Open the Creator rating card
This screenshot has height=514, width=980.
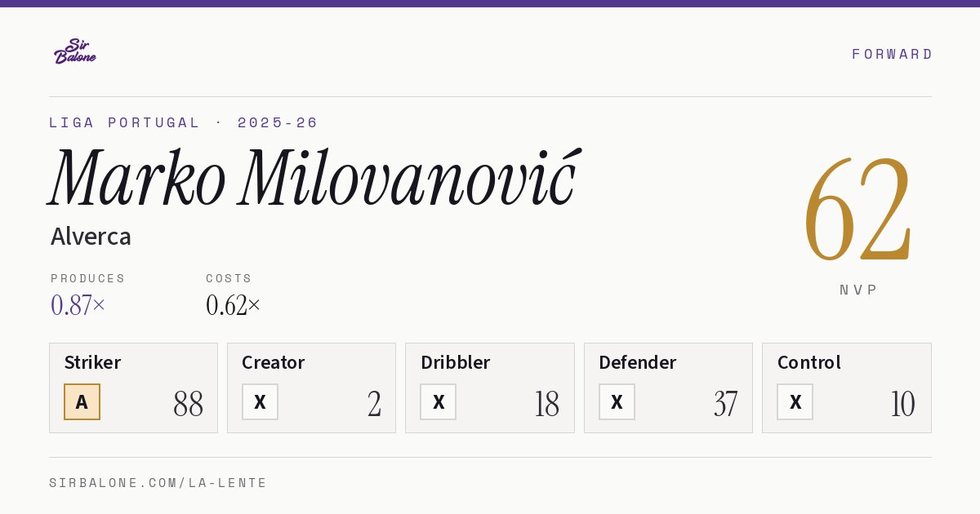click(x=311, y=388)
